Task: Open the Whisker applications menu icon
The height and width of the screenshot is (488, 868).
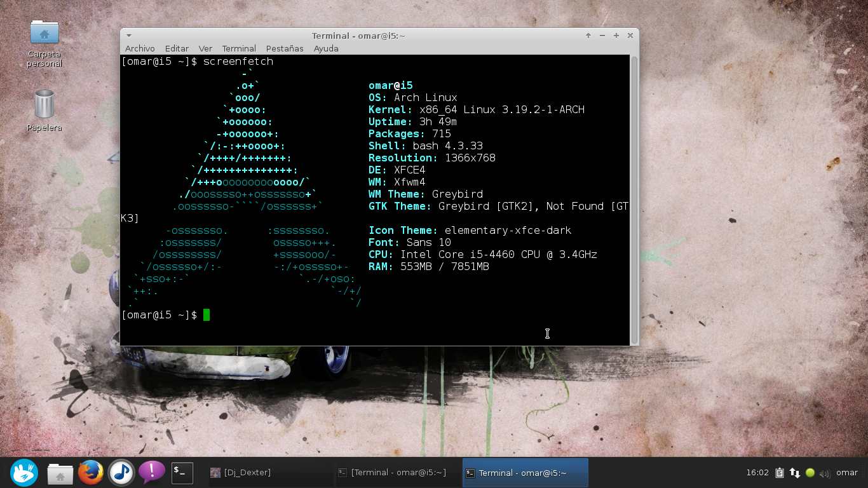Action: [24, 473]
